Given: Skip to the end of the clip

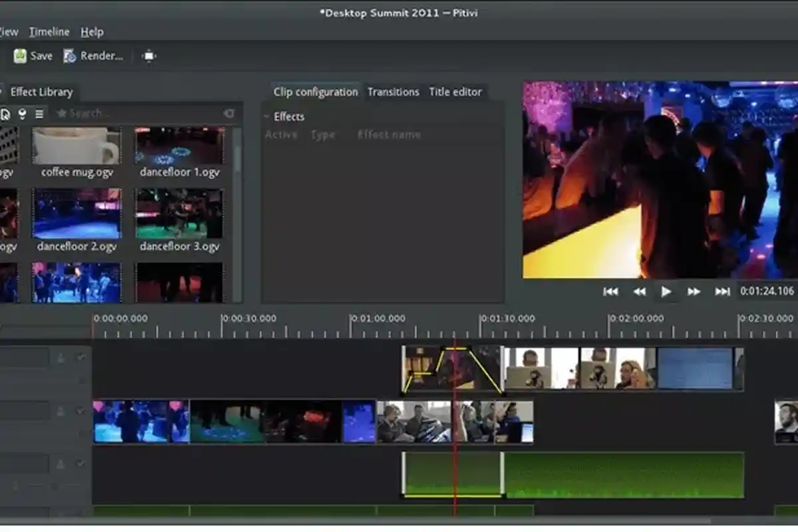Looking at the screenshot, I should (x=721, y=291).
